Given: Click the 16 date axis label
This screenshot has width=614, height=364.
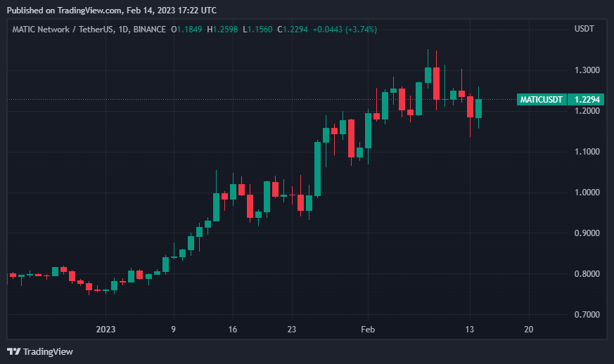Looking at the screenshot, I should click(x=233, y=329).
